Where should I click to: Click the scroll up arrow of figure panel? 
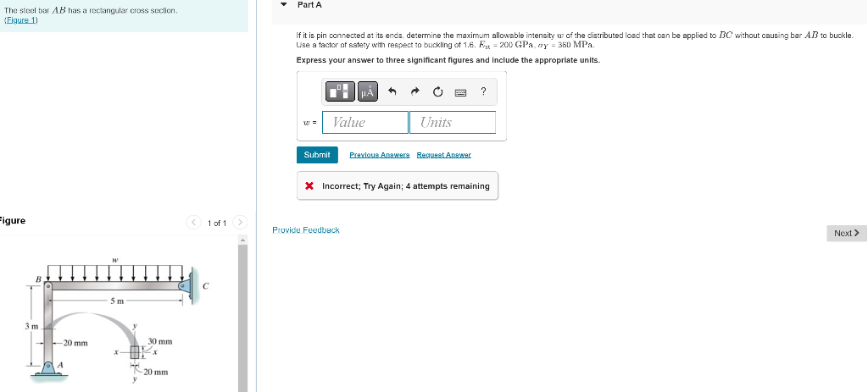(242, 240)
